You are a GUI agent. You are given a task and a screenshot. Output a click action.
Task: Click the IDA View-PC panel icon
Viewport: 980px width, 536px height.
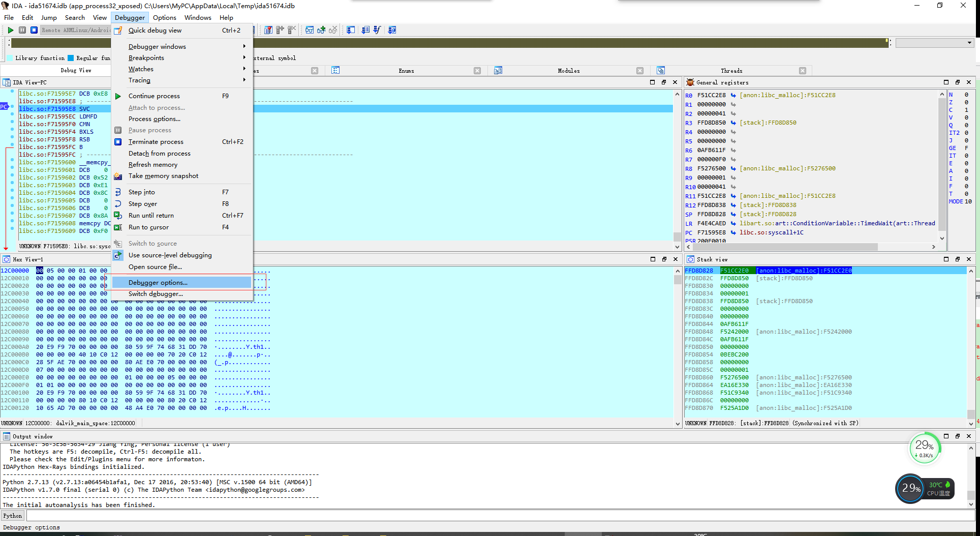pos(7,82)
